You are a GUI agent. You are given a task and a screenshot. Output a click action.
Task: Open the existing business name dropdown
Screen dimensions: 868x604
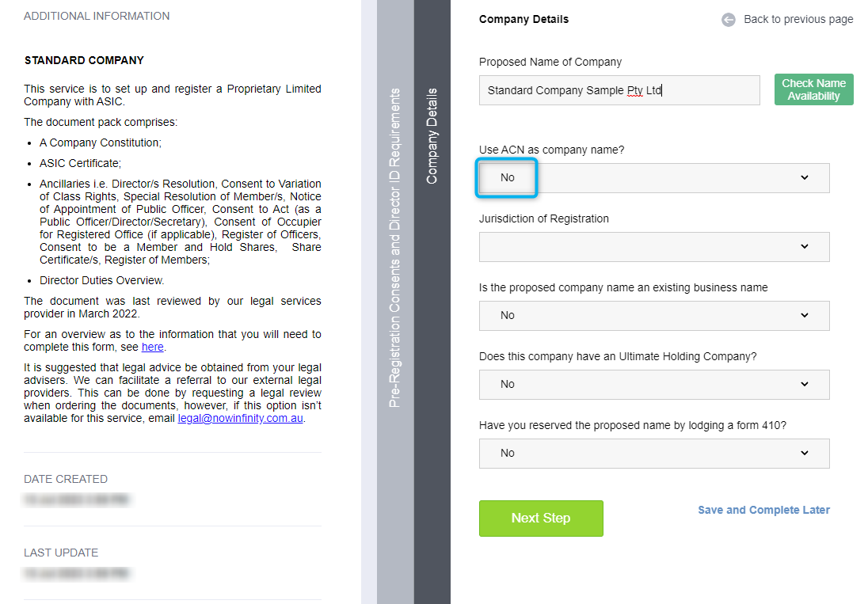click(653, 316)
